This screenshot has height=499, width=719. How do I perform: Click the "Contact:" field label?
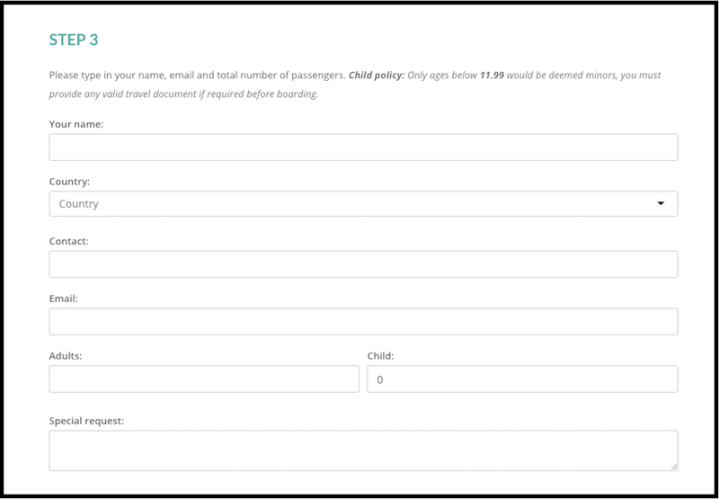coord(69,241)
